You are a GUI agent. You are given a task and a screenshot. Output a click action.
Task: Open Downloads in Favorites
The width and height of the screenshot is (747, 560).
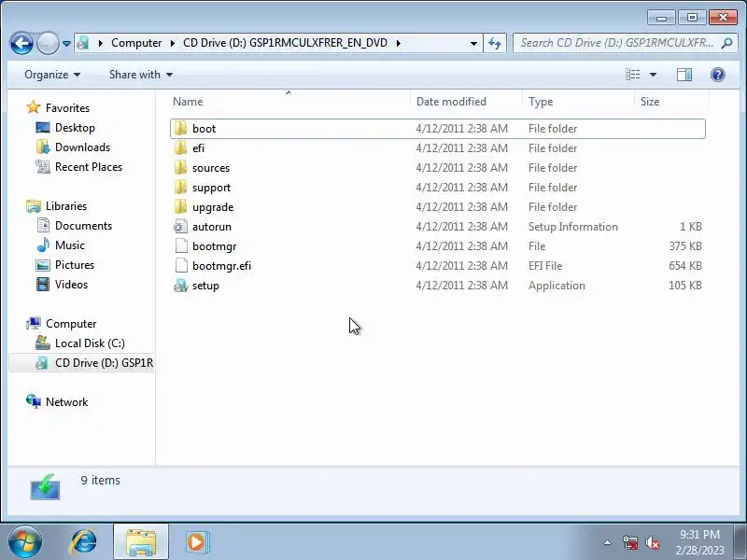(82, 147)
